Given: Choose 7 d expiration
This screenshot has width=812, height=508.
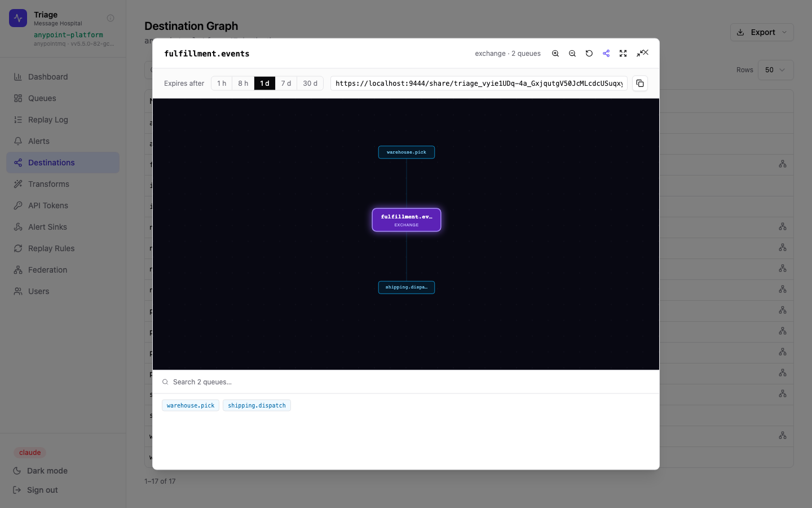Looking at the screenshot, I should coord(286,84).
